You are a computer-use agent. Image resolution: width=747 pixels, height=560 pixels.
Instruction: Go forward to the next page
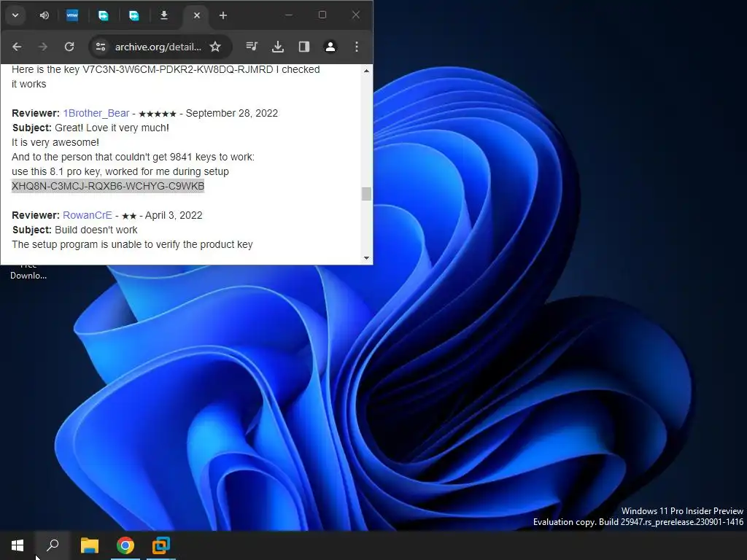(x=43, y=47)
